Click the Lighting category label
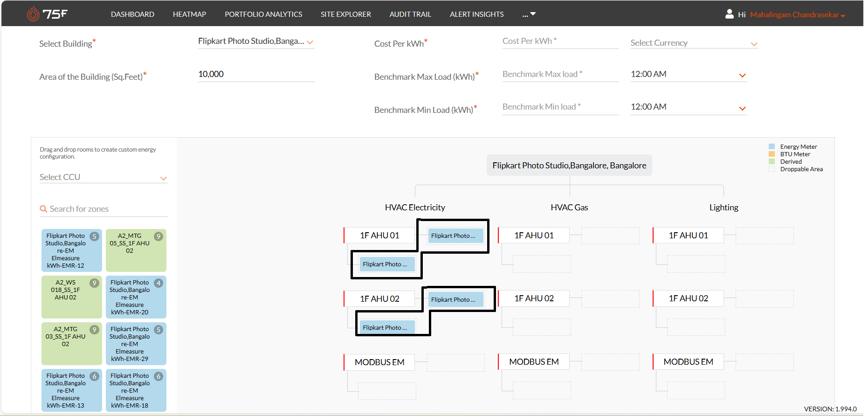Image resolution: width=868 pixels, height=416 pixels. (x=723, y=208)
